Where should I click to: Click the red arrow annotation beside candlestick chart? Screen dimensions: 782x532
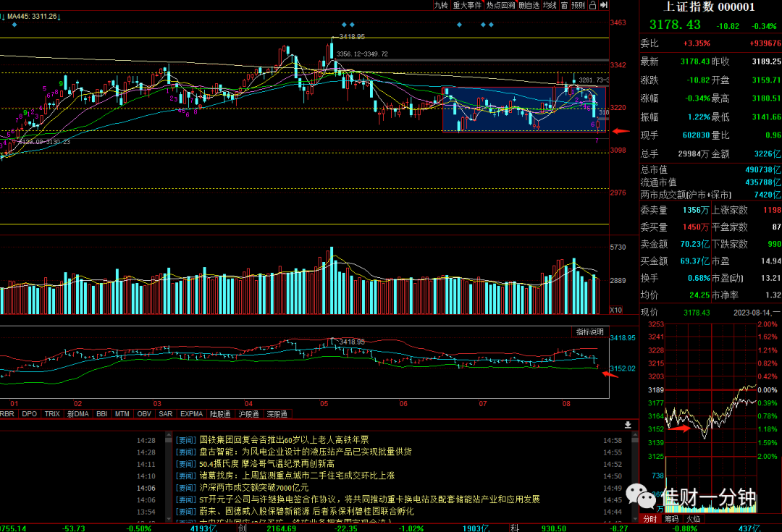[621, 131]
